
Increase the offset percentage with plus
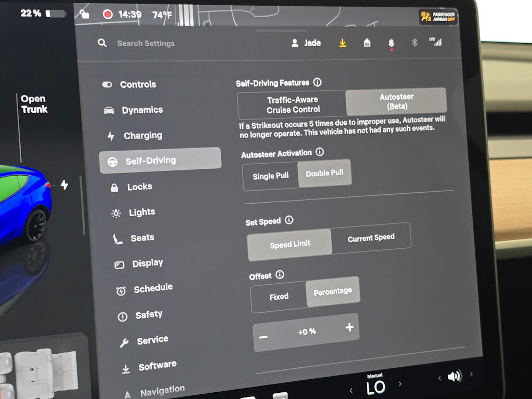[x=350, y=327]
